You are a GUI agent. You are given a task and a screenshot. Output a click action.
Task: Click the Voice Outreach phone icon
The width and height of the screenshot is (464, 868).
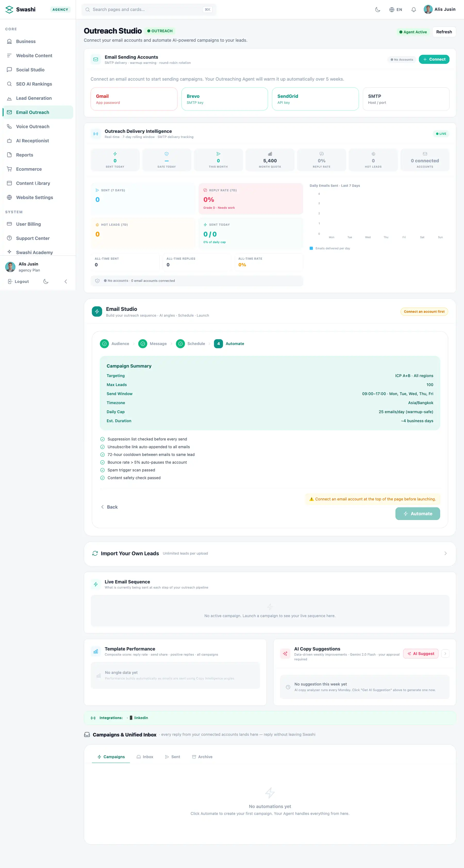coord(10,126)
